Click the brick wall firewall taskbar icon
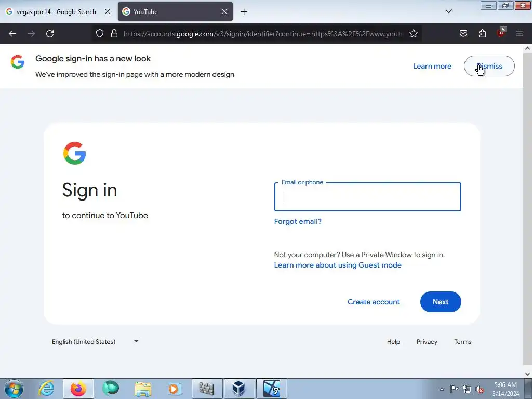 coord(207,389)
